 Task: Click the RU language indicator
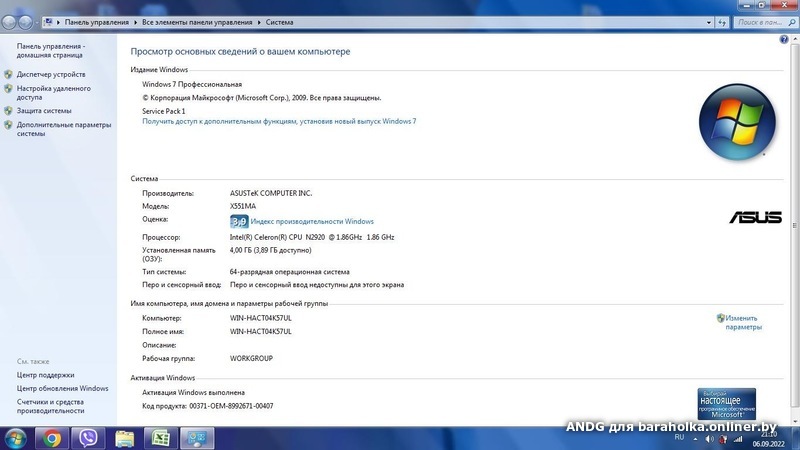(679, 438)
